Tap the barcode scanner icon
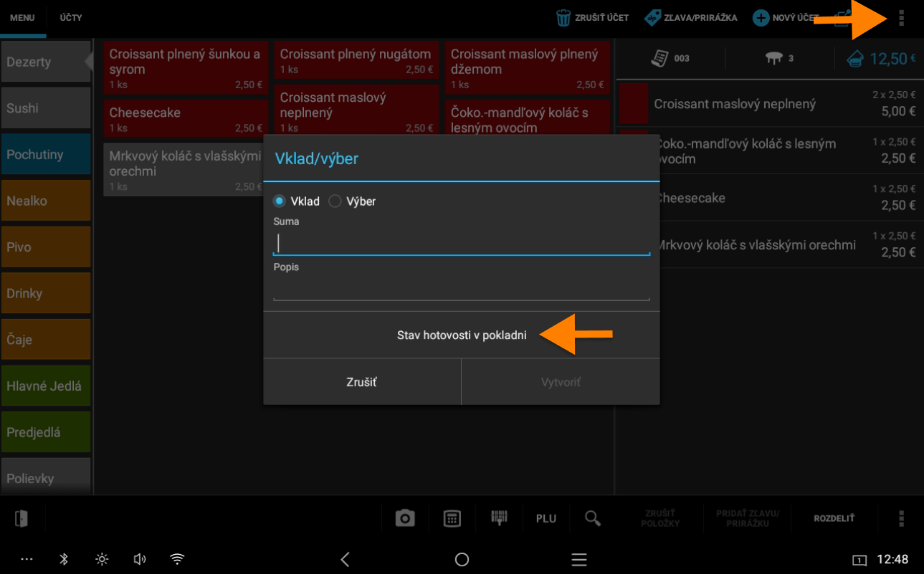The image size is (924, 577). pos(499,518)
